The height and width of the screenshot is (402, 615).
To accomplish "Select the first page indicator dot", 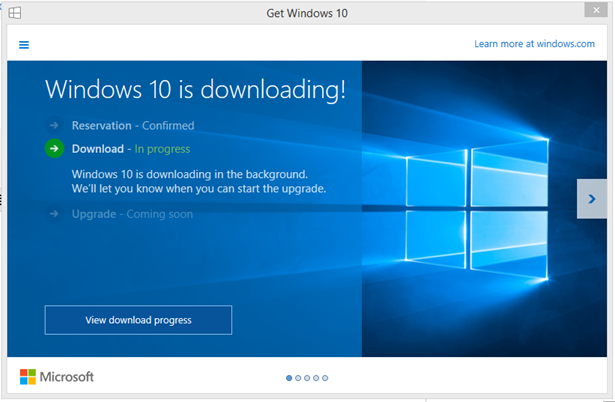I will pyautogui.click(x=289, y=378).
